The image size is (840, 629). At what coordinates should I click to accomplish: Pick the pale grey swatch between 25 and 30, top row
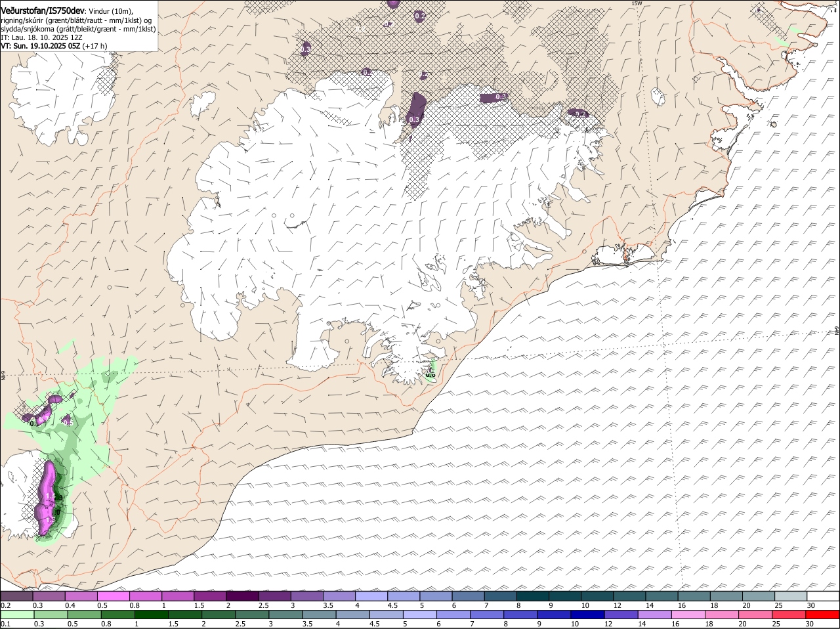[x=791, y=596]
